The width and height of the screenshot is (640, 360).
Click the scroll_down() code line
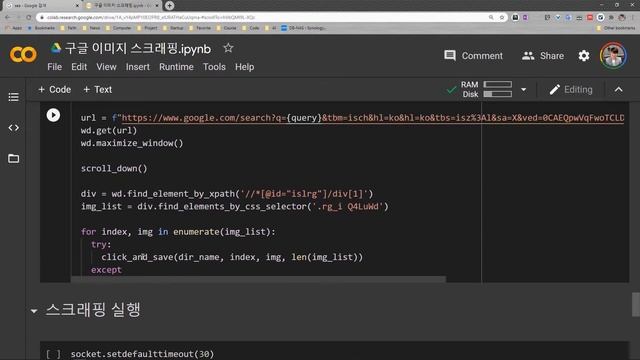[114, 169]
